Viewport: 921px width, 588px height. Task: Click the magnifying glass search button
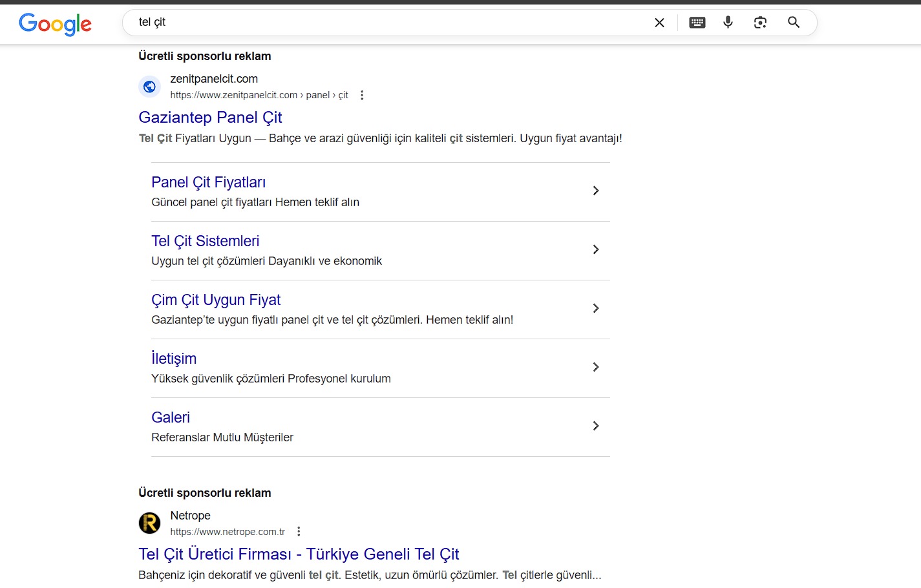(x=794, y=23)
